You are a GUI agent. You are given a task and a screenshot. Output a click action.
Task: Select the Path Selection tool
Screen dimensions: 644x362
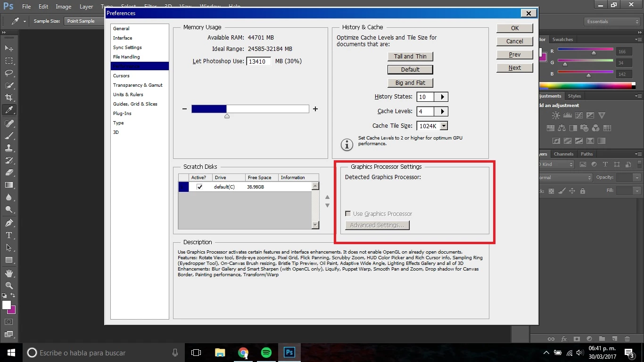[x=9, y=247]
